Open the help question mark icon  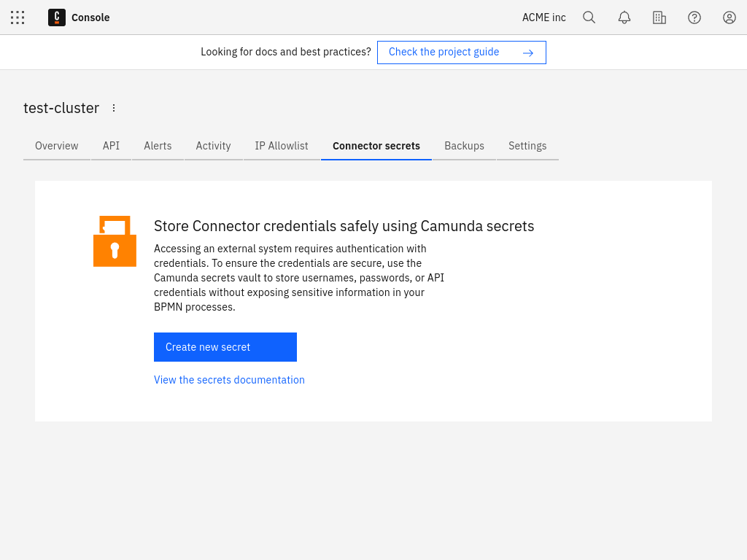694,17
